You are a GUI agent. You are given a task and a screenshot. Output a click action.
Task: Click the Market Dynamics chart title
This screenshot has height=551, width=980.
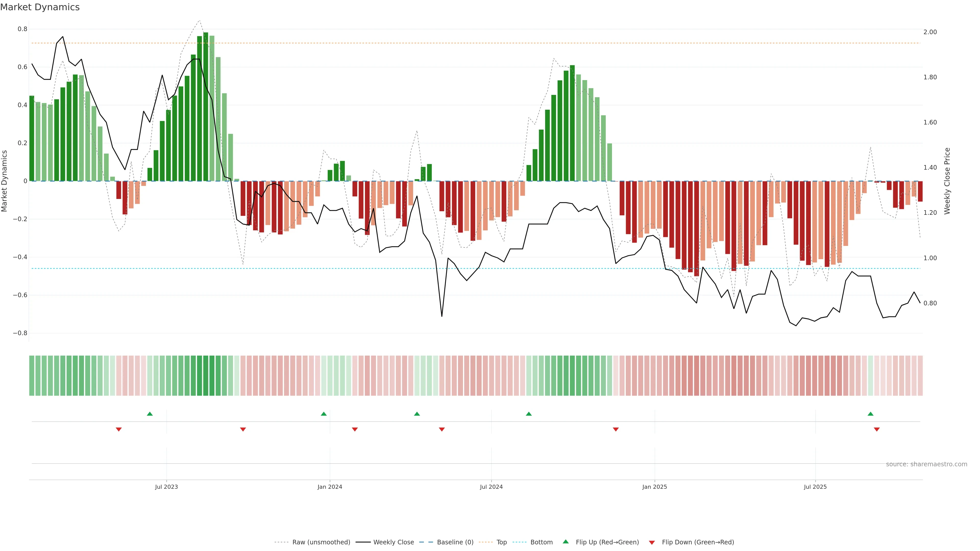40,7
